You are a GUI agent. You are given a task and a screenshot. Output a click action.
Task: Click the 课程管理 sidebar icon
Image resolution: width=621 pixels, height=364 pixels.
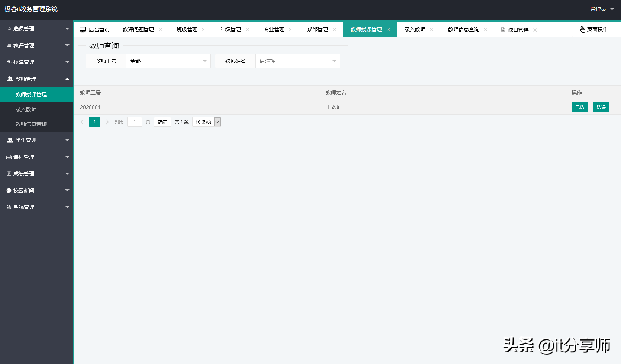tap(9, 157)
